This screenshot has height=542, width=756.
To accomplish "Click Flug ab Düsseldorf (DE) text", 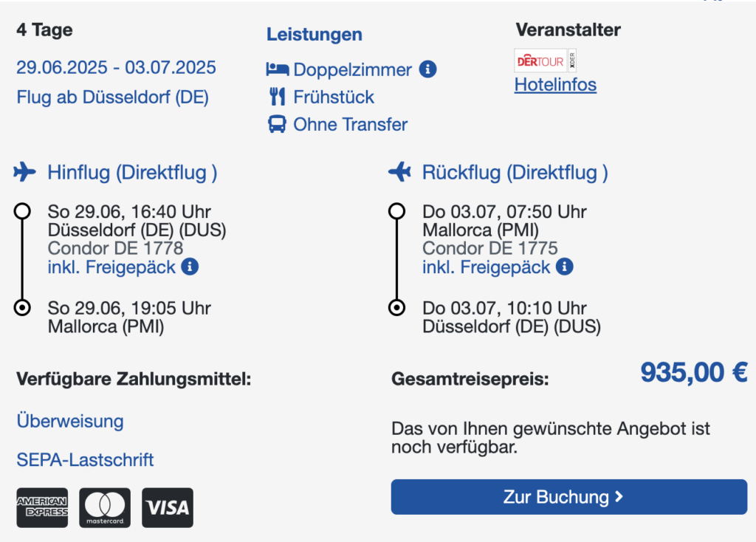I will (x=113, y=97).
